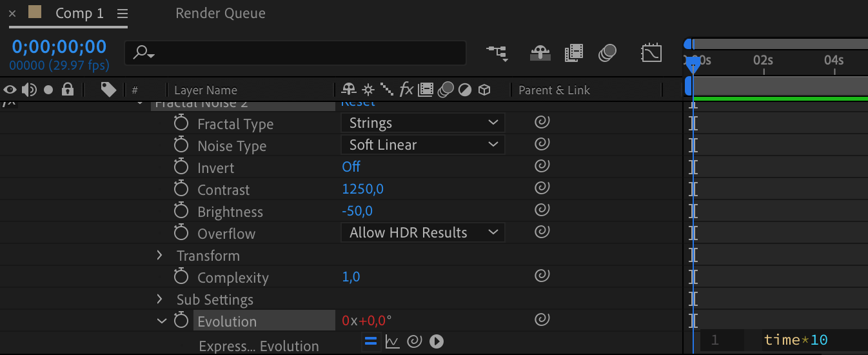Switch to the Render Queue tab

pyautogui.click(x=221, y=14)
